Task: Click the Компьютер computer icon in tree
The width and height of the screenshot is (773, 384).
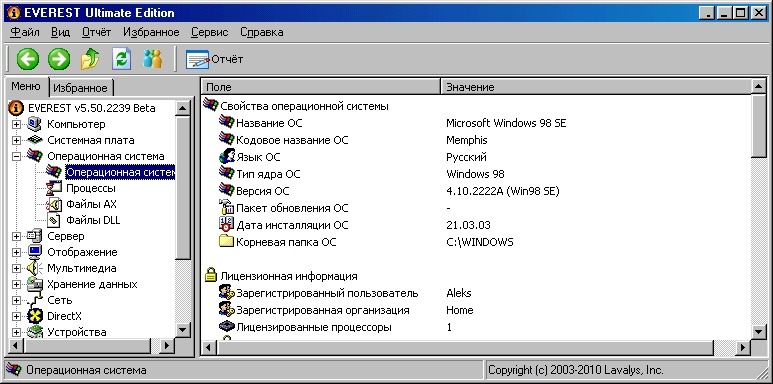Action: point(35,124)
